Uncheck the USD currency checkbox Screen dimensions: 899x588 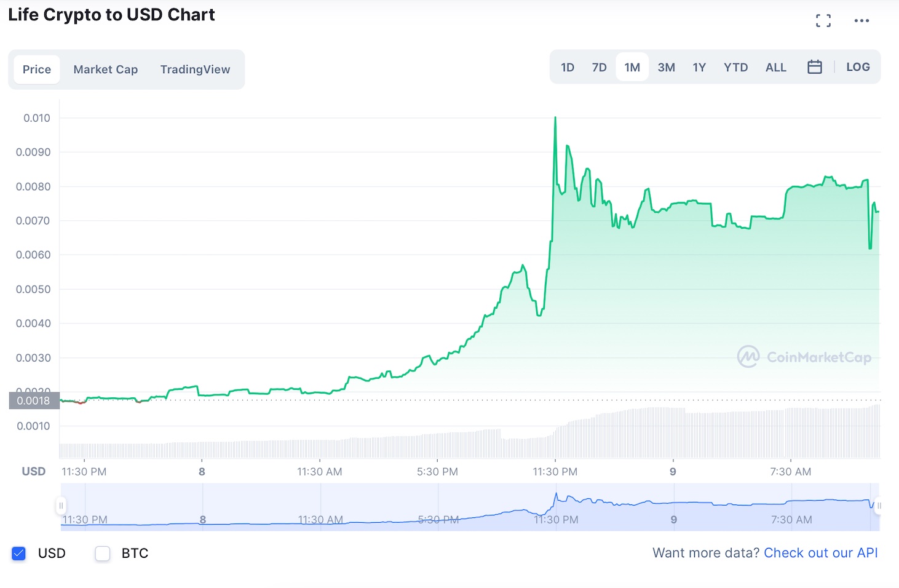(x=18, y=553)
